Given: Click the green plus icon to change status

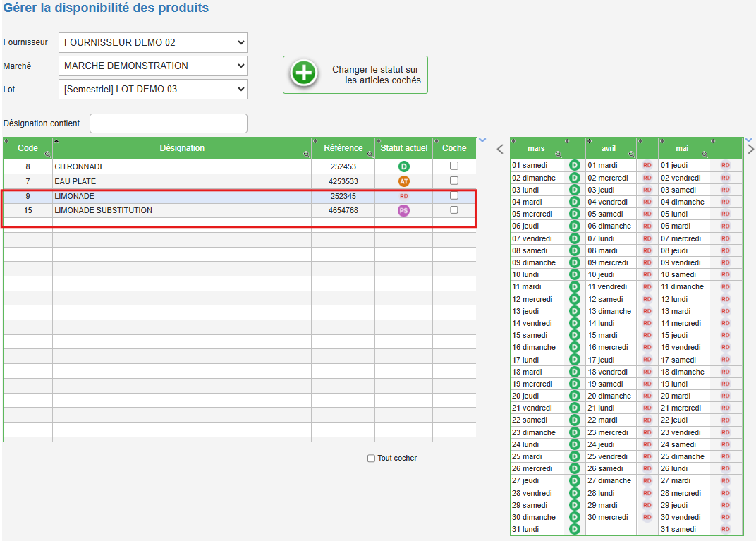Looking at the screenshot, I should (304, 74).
